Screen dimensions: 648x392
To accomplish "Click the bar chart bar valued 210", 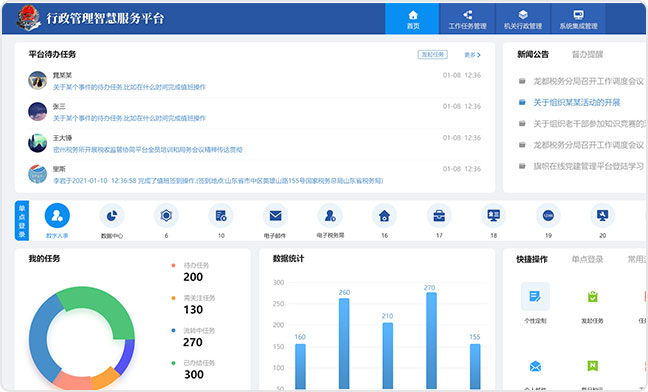I will click(388, 356).
